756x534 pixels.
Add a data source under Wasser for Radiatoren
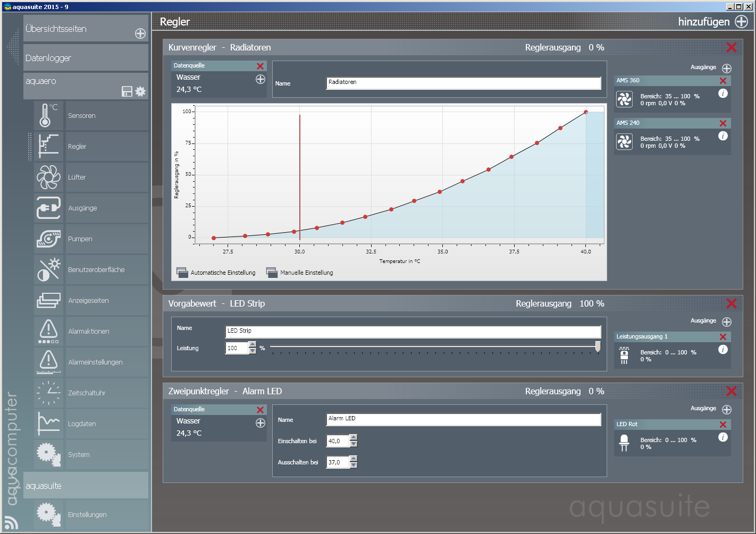pos(261,79)
